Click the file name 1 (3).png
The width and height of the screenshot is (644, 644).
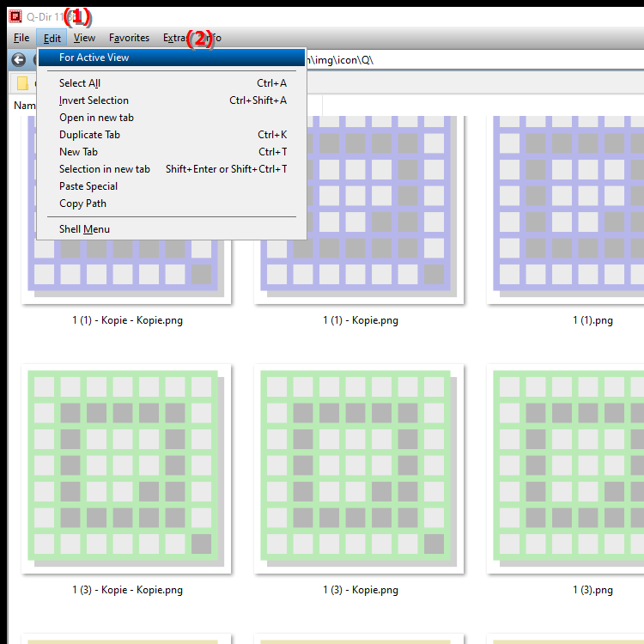point(592,590)
